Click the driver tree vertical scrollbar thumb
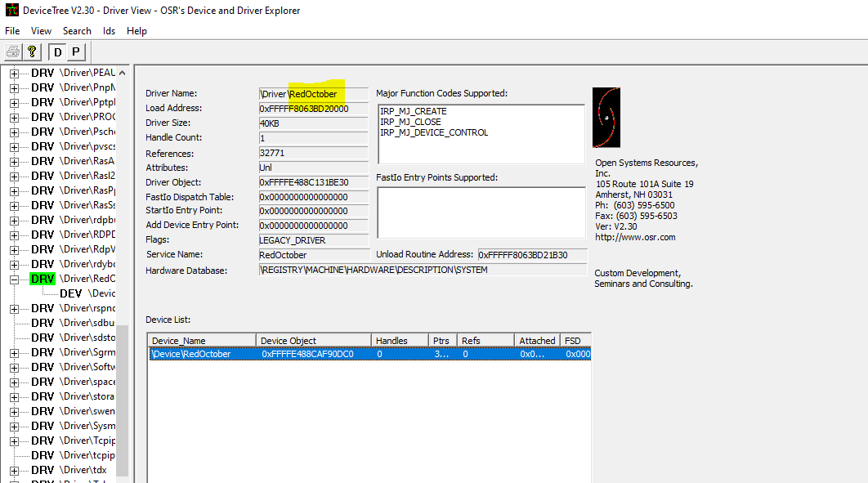The height and width of the screenshot is (483, 868). (123, 400)
